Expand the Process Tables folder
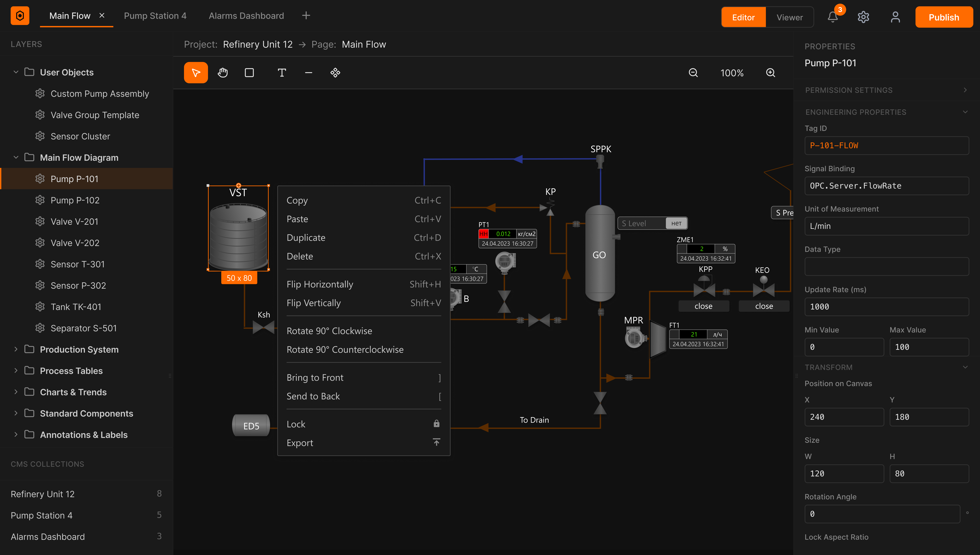980x555 pixels. (16, 370)
